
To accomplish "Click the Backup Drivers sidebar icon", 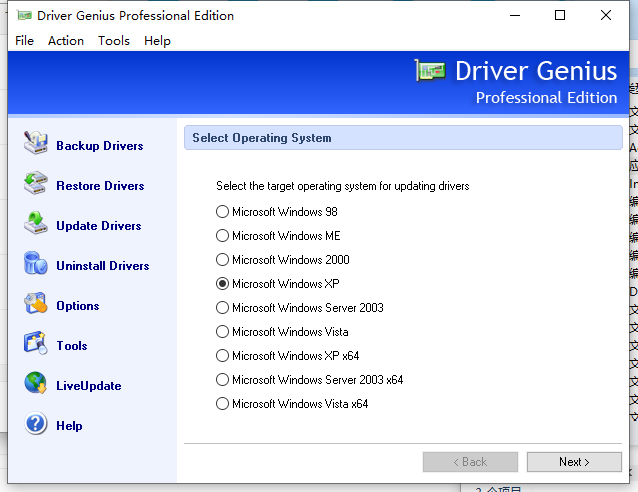I will coord(36,143).
